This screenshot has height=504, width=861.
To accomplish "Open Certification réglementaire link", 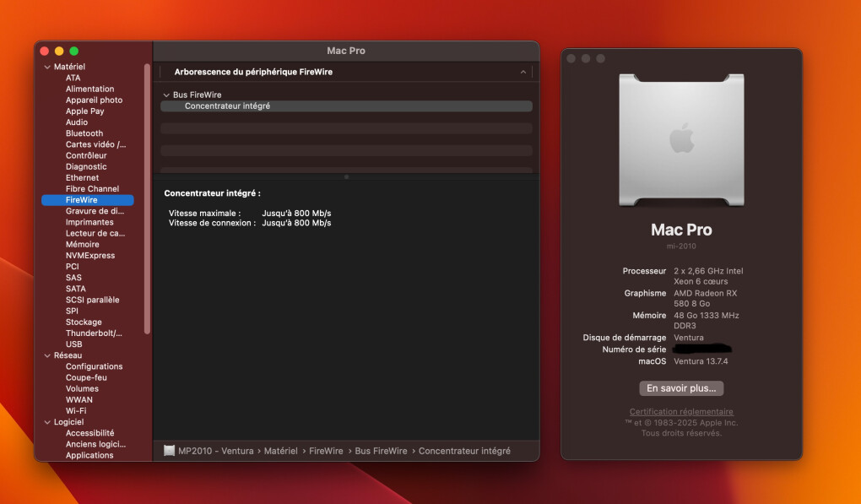I will point(681,412).
